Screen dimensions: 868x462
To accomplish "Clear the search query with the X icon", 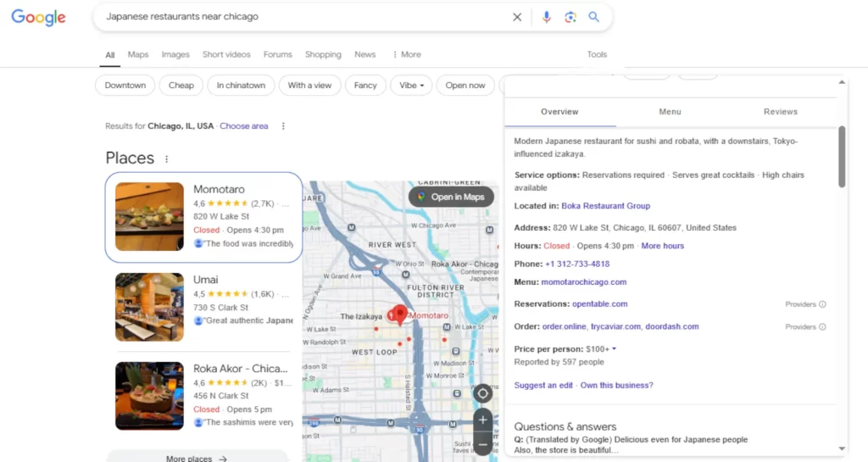I will coord(517,17).
